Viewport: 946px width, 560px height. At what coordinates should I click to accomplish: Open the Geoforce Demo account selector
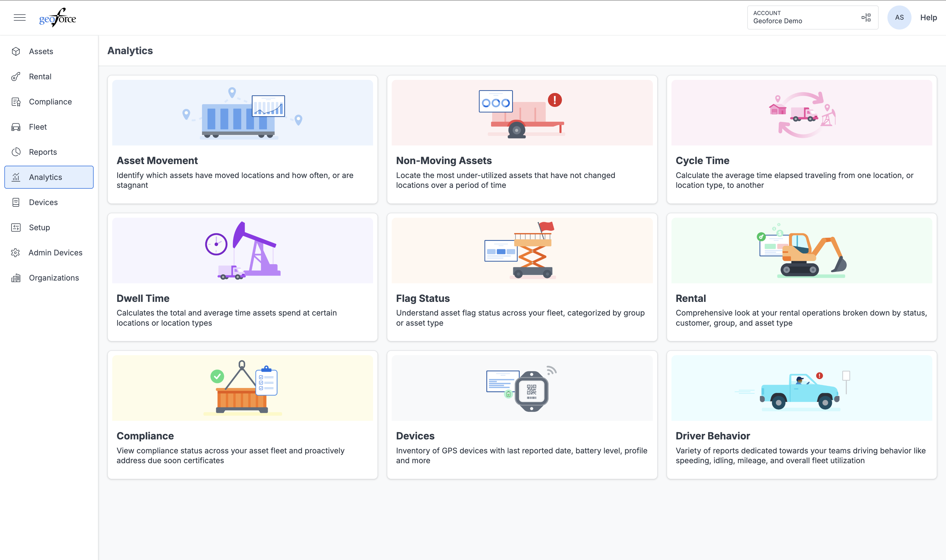click(x=813, y=17)
